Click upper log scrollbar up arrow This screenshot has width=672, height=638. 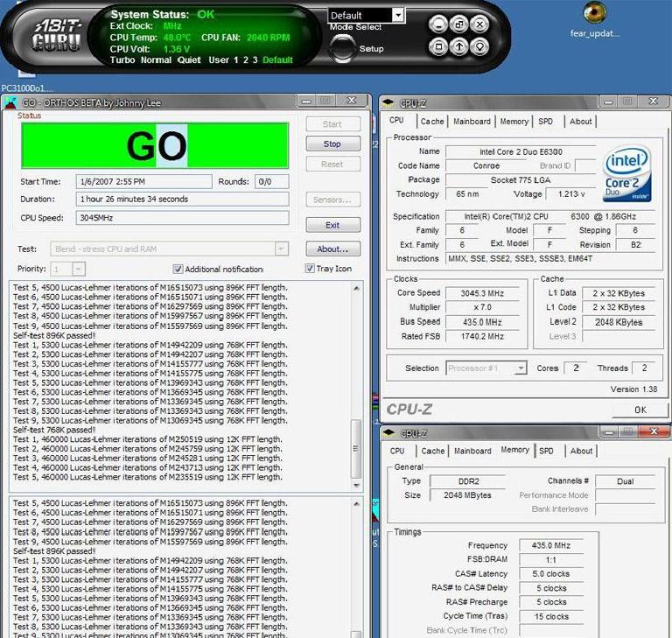click(356, 288)
